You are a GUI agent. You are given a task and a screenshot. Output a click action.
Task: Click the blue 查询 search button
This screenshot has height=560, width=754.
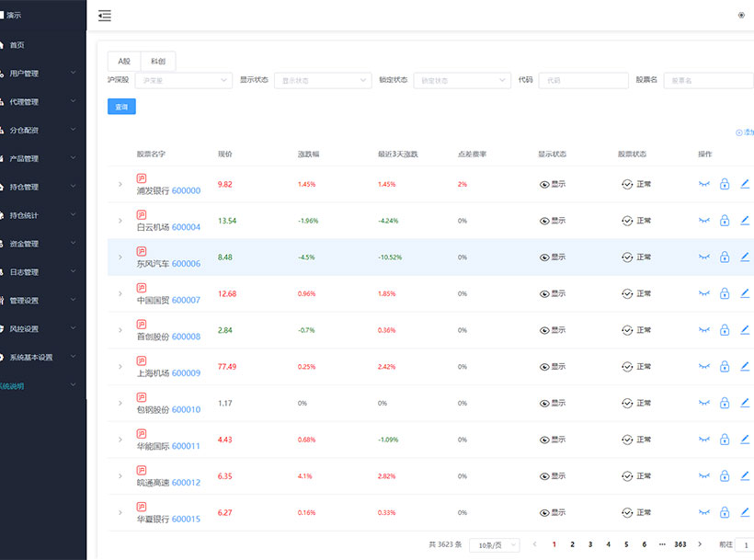pos(121,107)
